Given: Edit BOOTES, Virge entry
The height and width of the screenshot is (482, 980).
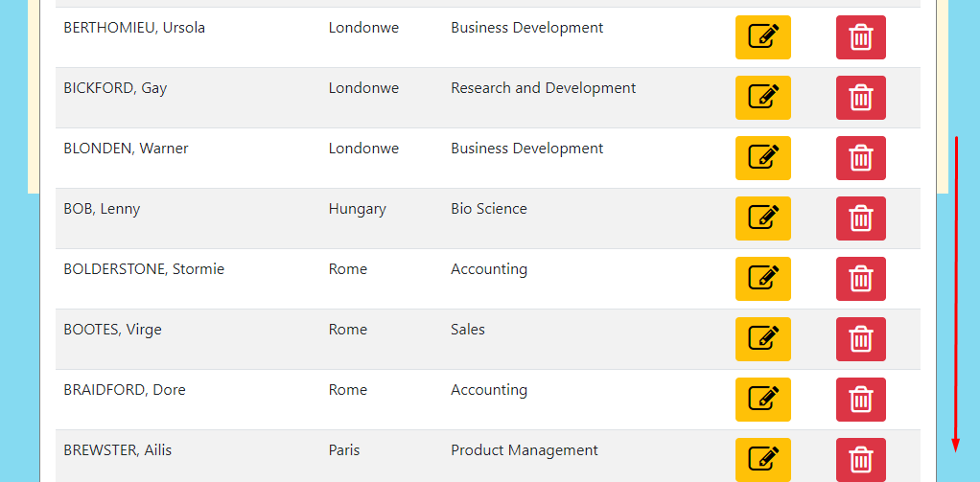Looking at the screenshot, I should click(762, 339).
